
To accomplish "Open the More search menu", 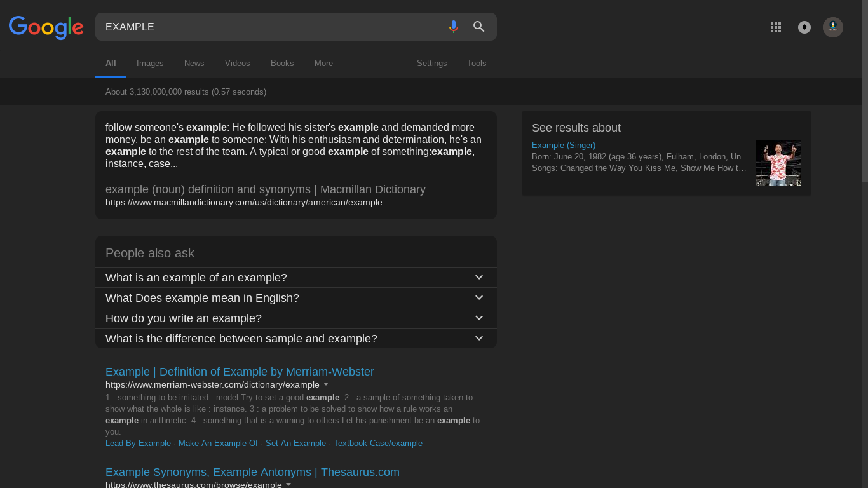I will click(x=323, y=64).
